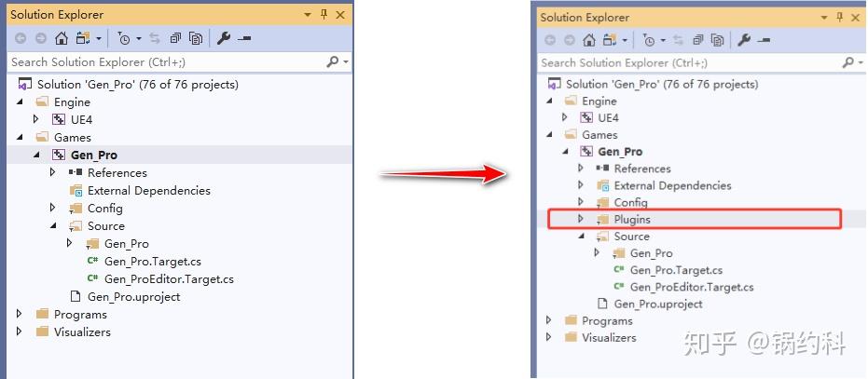868x379 pixels.
Task: Select Gen_ProEditor.Target.cs in left panel
Action: click(x=169, y=278)
